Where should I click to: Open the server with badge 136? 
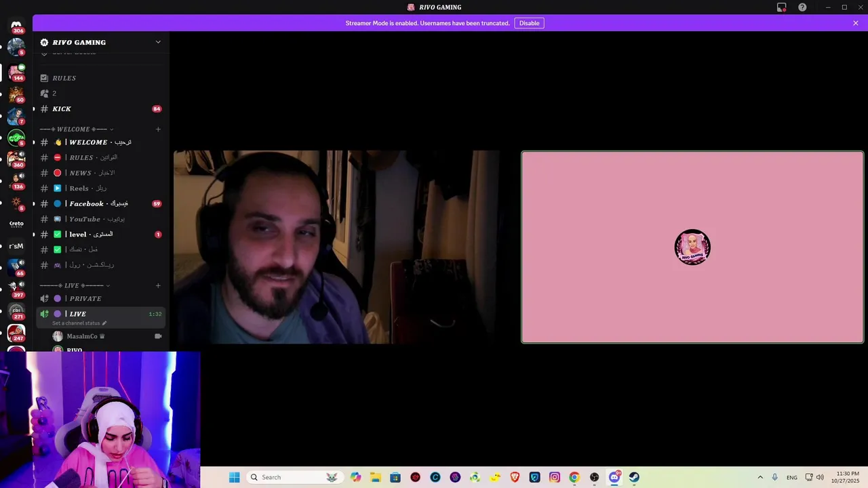point(16,180)
